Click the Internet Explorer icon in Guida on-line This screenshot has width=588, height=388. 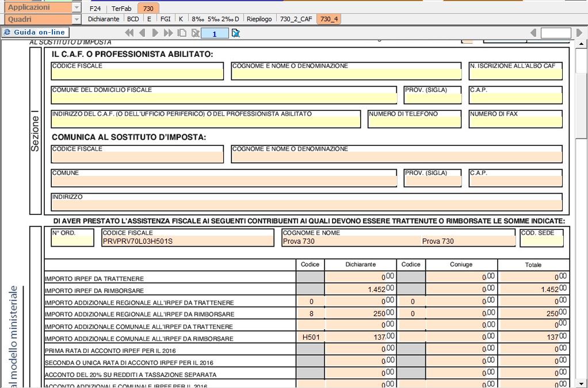tap(7, 32)
